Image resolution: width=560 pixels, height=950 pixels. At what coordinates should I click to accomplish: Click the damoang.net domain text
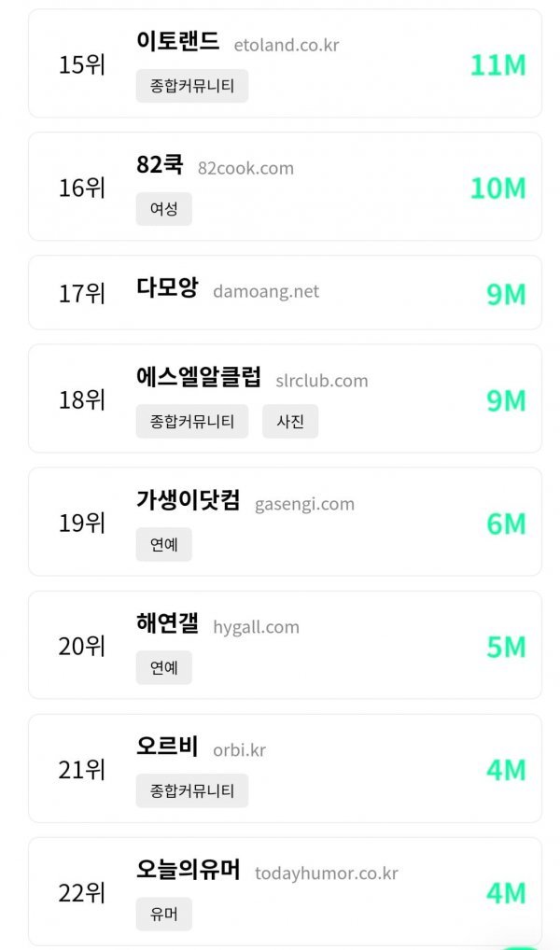point(266,291)
